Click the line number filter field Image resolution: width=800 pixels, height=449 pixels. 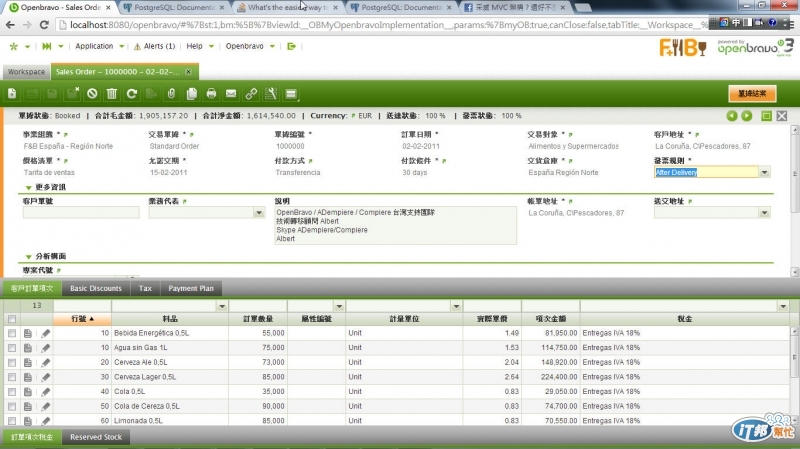[x=82, y=306]
